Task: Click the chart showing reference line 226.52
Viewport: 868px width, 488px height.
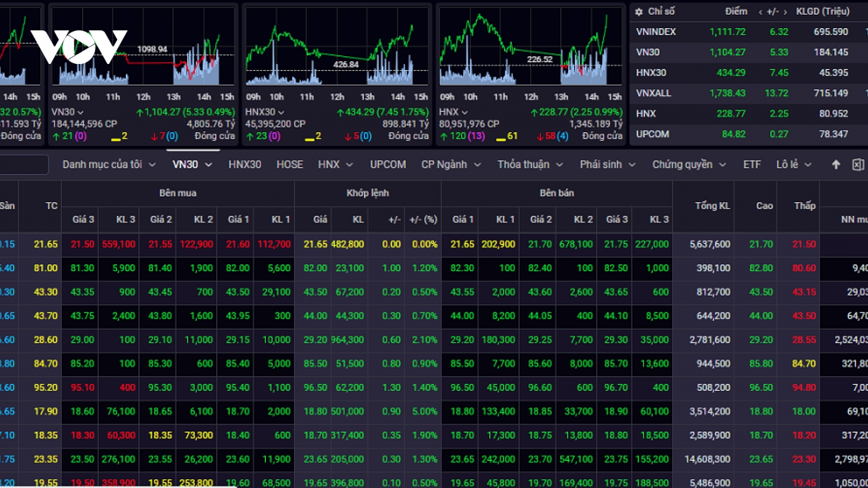Action: (x=531, y=47)
